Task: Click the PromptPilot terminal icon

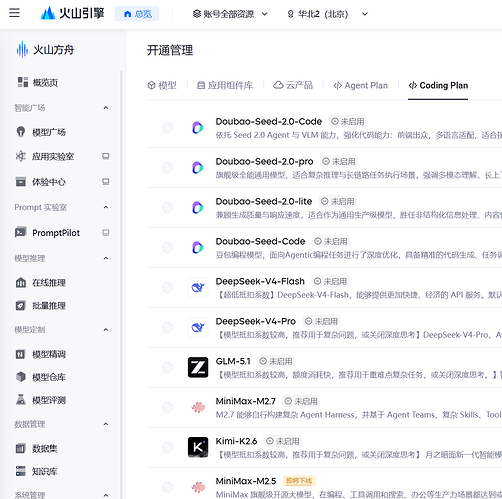Action: (x=21, y=232)
